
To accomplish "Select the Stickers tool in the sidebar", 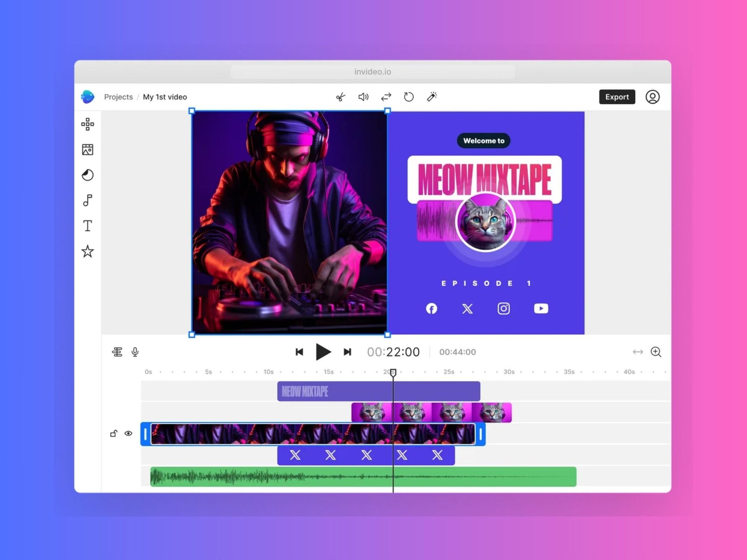I will click(x=87, y=175).
